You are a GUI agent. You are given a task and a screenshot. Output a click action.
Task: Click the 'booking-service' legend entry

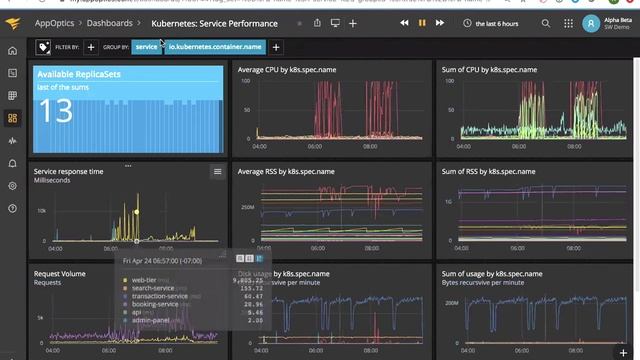(x=155, y=304)
